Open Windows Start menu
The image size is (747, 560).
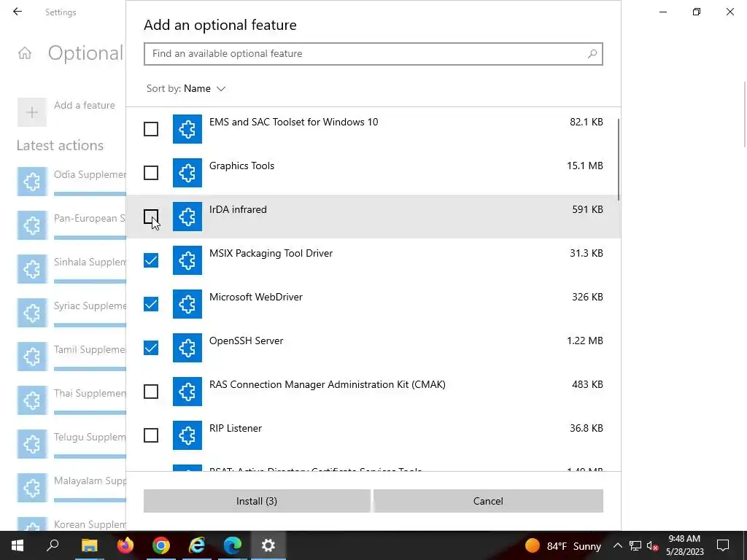(x=18, y=545)
